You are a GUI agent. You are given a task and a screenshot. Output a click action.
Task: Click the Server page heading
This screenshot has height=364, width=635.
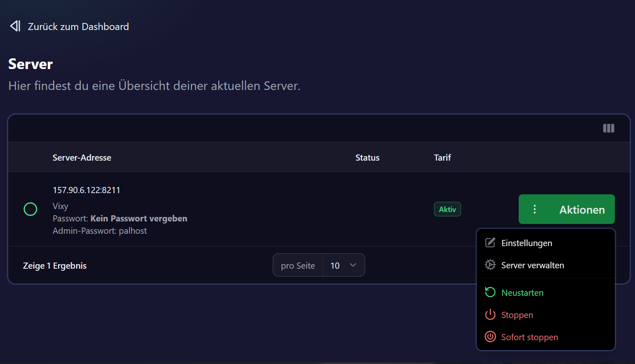pos(30,64)
